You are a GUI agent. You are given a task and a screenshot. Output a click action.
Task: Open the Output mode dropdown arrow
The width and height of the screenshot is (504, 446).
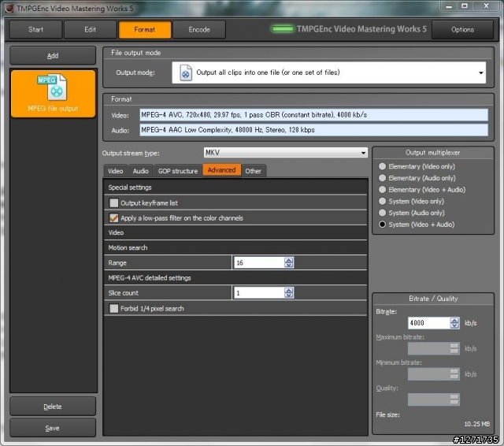[480, 72]
